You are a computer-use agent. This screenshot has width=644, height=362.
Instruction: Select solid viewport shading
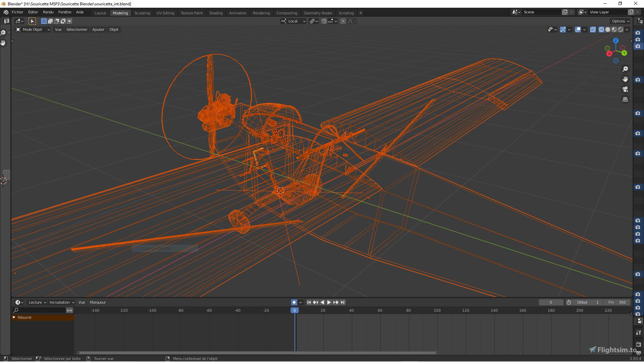coord(608,29)
